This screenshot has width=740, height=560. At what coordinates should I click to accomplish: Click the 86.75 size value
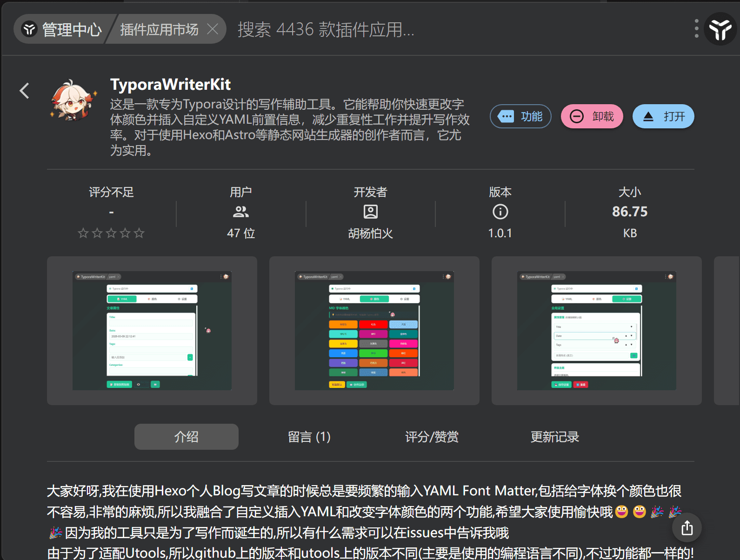coord(630,212)
